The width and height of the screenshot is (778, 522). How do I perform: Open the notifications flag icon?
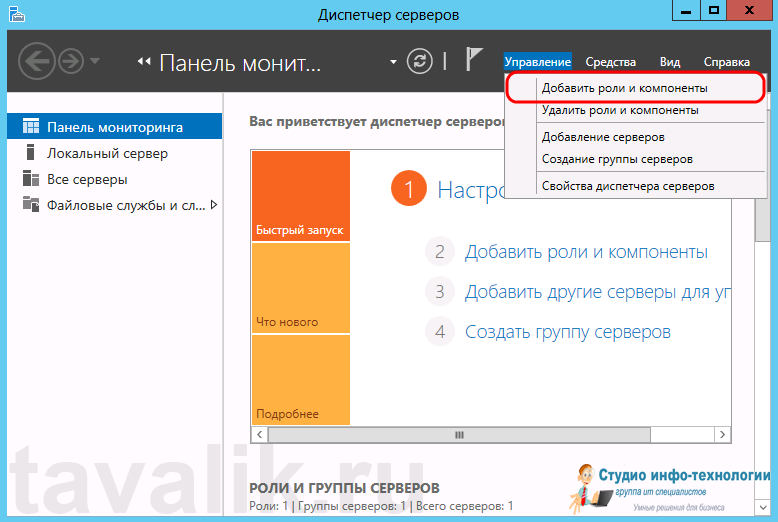point(474,61)
